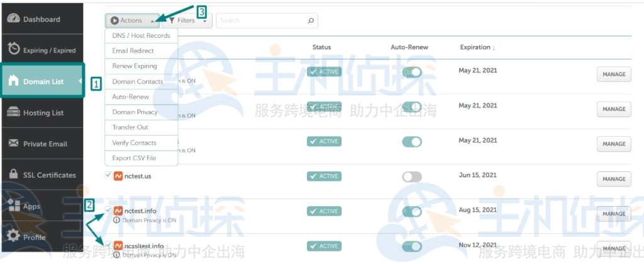Click the Auto-Renew column header

(409, 47)
